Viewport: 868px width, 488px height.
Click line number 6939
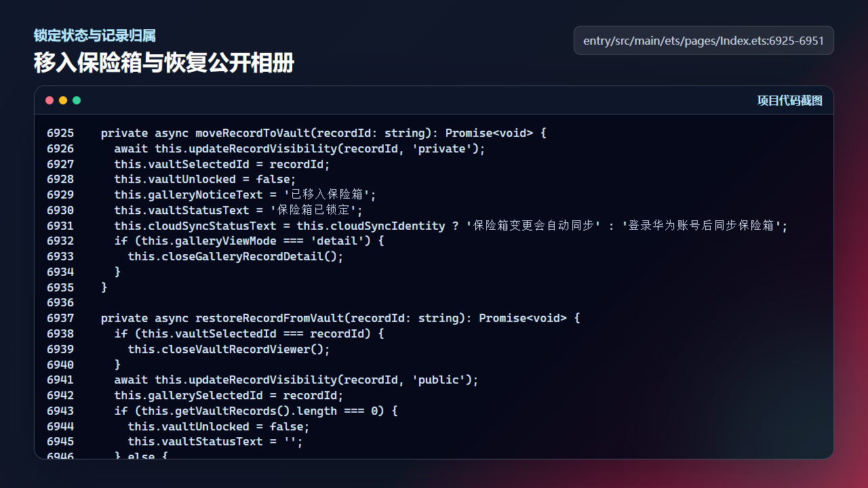click(60, 349)
